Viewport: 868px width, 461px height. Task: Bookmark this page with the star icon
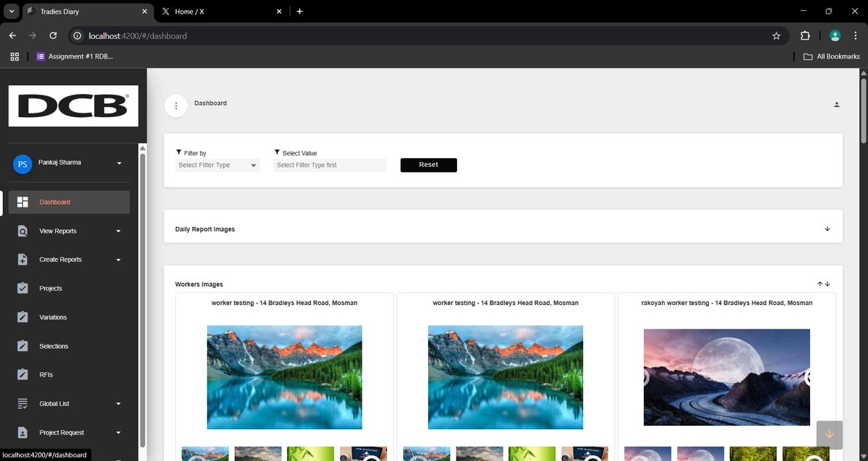pos(776,35)
